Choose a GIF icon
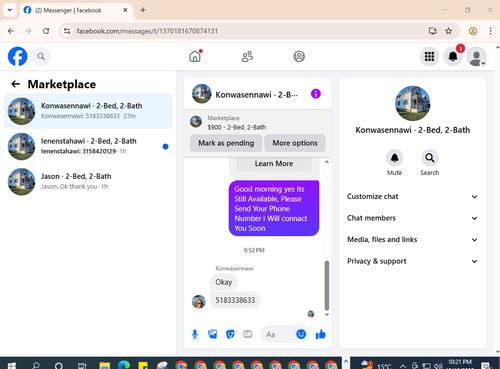Image resolution: width=500 pixels, height=369 pixels. (248, 334)
